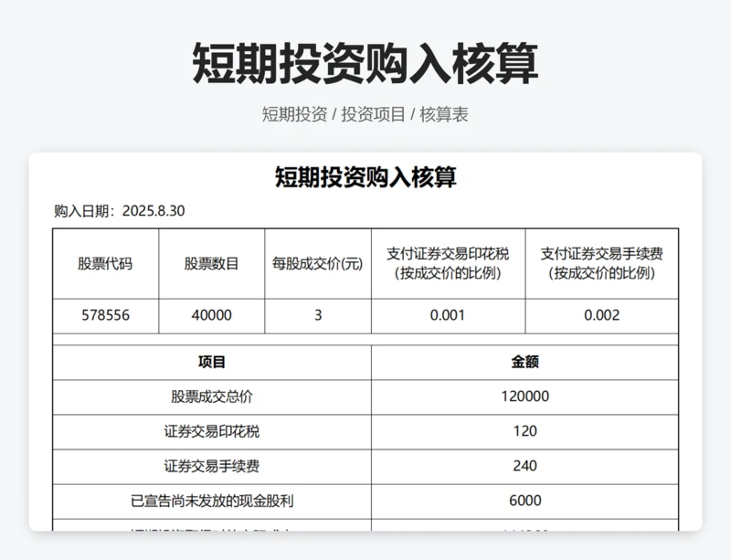Select the share count cell 40000

[x=212, y=316]
